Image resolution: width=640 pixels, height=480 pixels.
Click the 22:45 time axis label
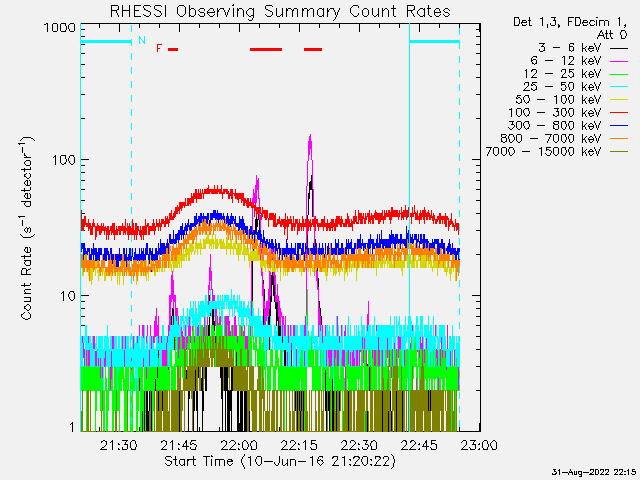click(x=419, y=445)
